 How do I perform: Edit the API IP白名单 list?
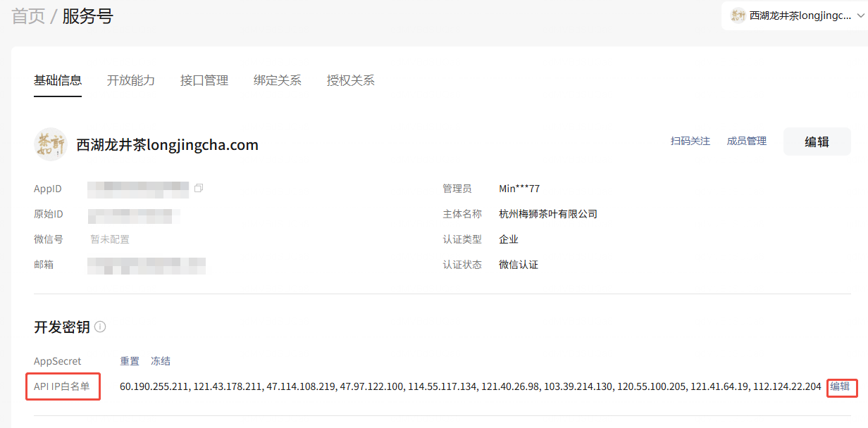[840, 386]
